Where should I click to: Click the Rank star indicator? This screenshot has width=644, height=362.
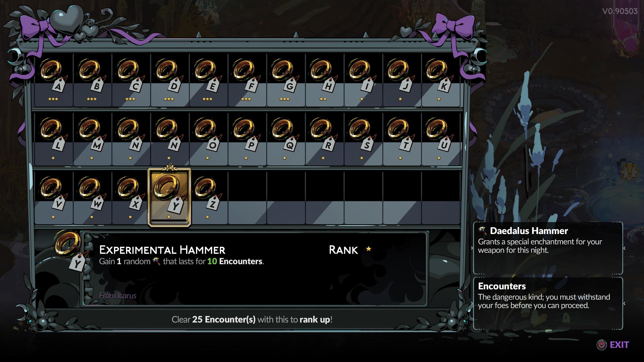point(369,249)
